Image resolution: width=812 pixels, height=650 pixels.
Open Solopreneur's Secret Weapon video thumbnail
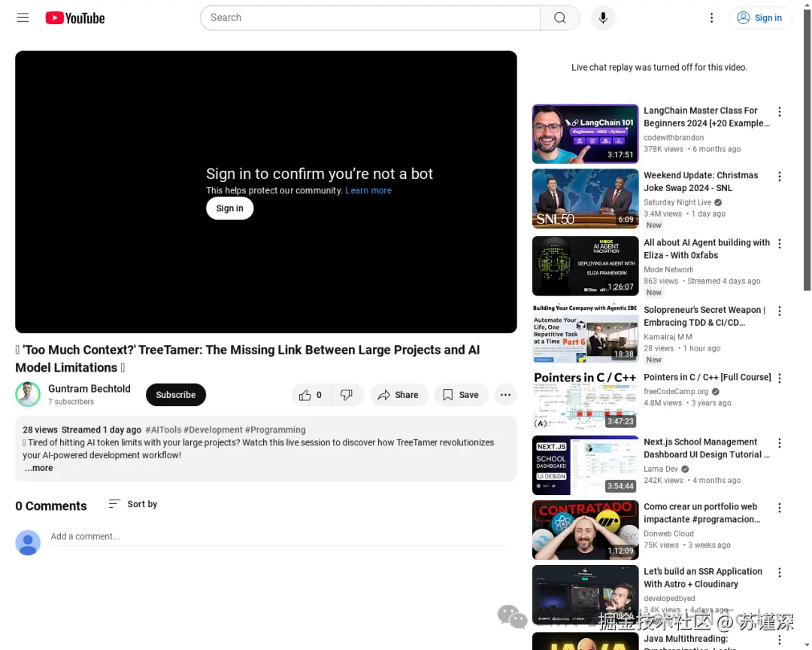(x=585, y=333)
